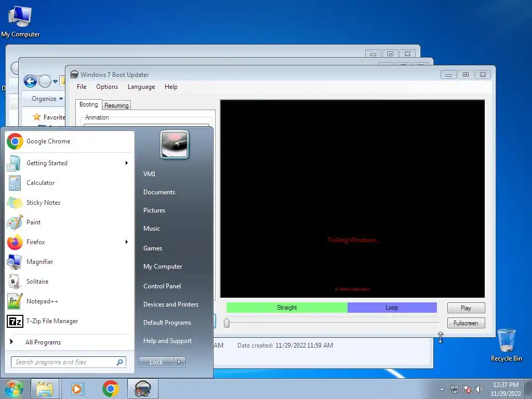Expand All Programs list
This screenshot has width=532, height=399.
[70, 342]
